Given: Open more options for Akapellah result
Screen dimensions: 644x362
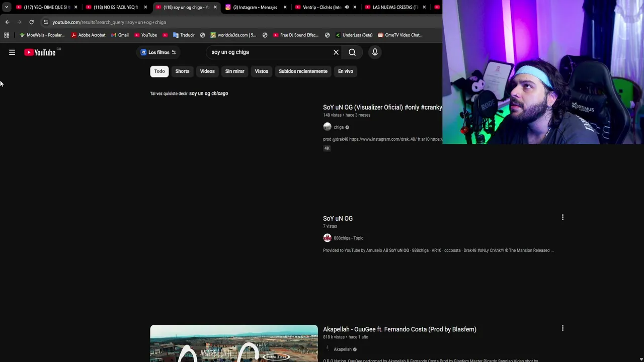Looking at the screenshot, I should coord(562,328).
